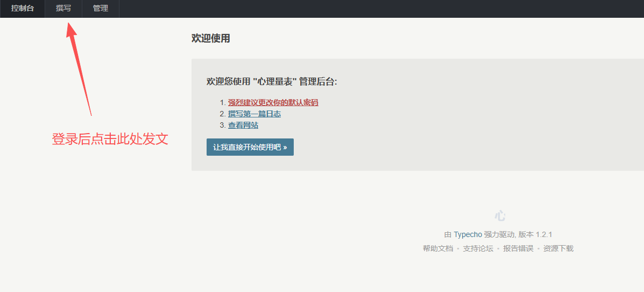Click the list number before 查看网站
The width and height of the screenshot is (644, 292).
click(222, 125)
